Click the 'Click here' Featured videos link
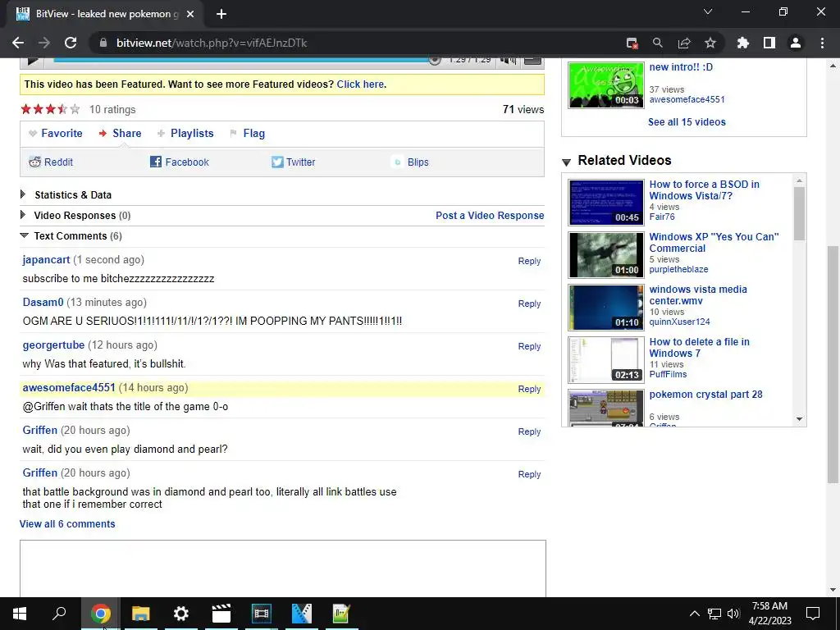 [x=360, y=84]
